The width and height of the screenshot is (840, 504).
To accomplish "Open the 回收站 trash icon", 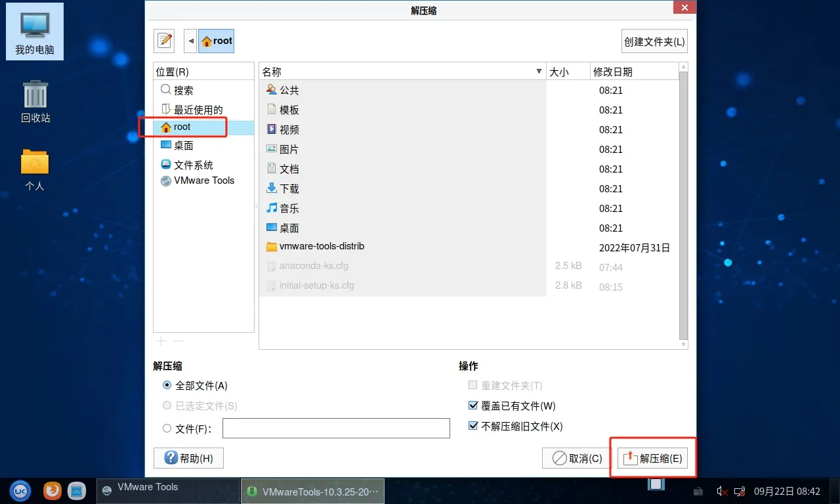I will tap(35, 102).
